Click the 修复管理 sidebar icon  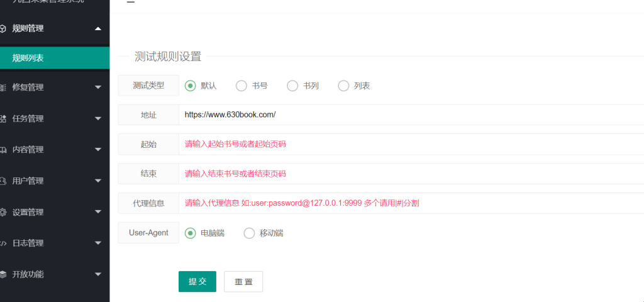[x=3, y=87]
